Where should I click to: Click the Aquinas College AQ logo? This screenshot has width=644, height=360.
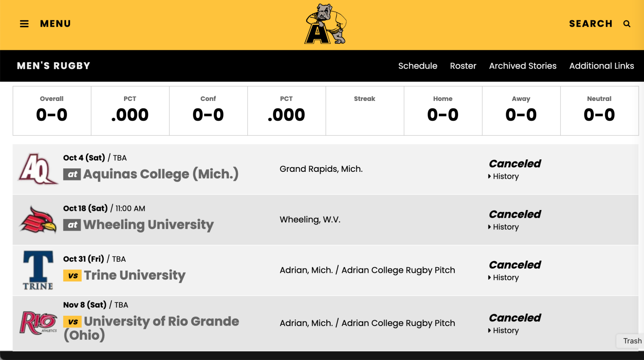click(38, 169)
